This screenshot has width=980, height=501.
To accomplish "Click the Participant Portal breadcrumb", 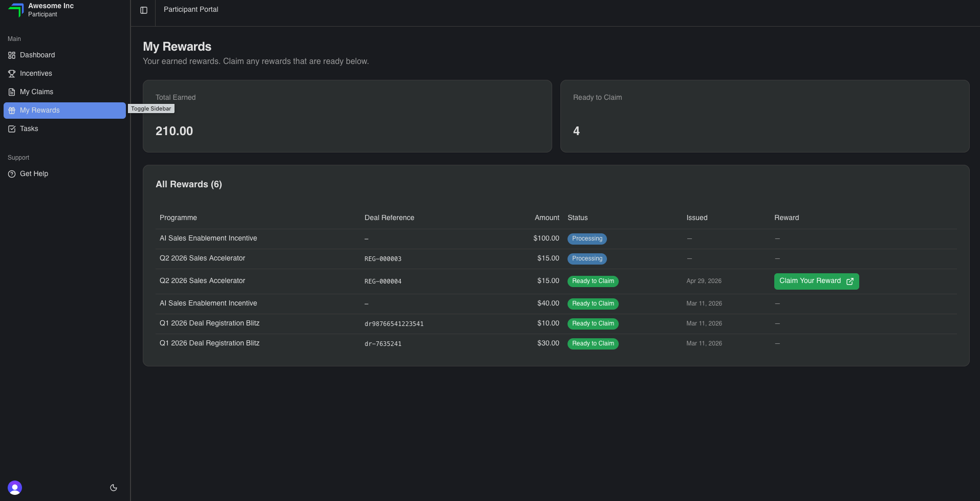I will pyautogui.click(x=191, y=9).
